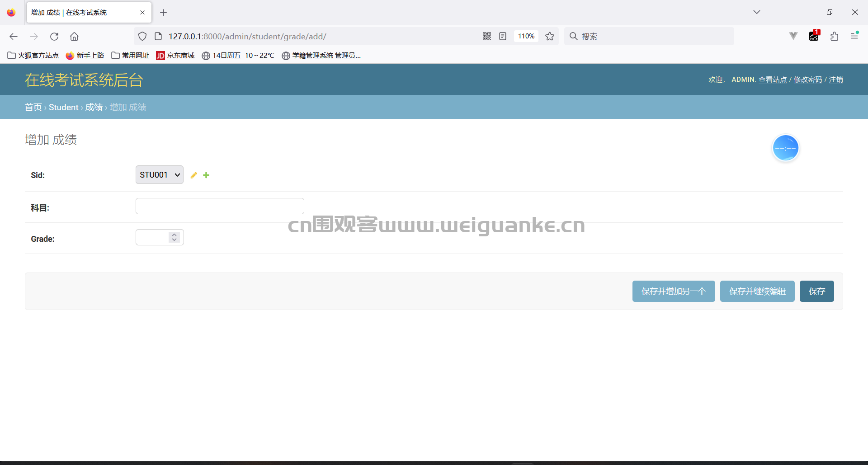The image size is (868, 465).
Task: Click the Grade number spinner arrows
Action: [x=175, y=237]
